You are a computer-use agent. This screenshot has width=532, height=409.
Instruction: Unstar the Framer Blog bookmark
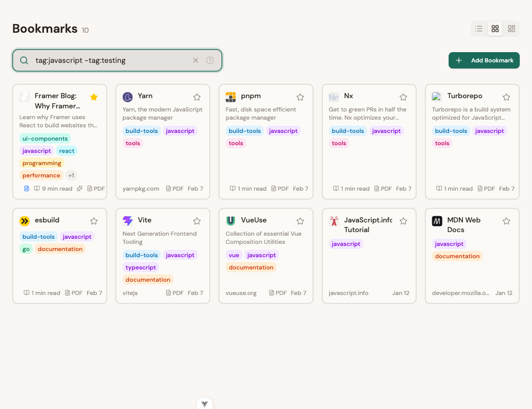(x=94, y=97)
